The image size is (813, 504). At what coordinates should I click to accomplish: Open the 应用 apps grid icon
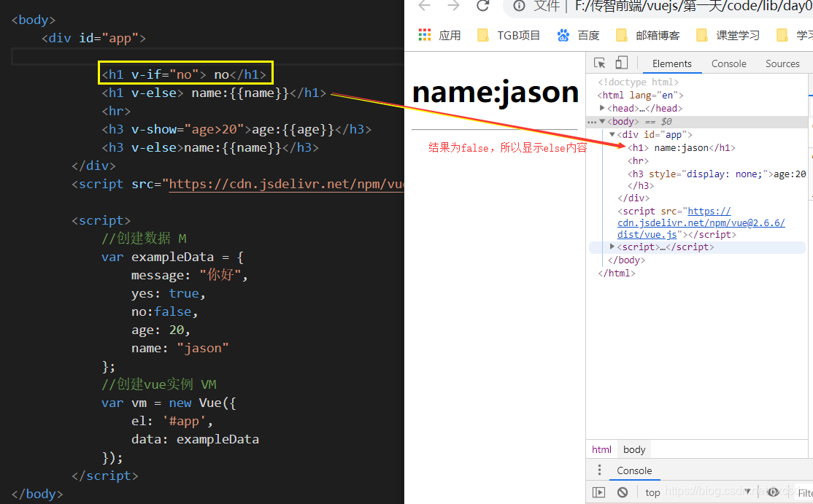click(x=425, y=35)
